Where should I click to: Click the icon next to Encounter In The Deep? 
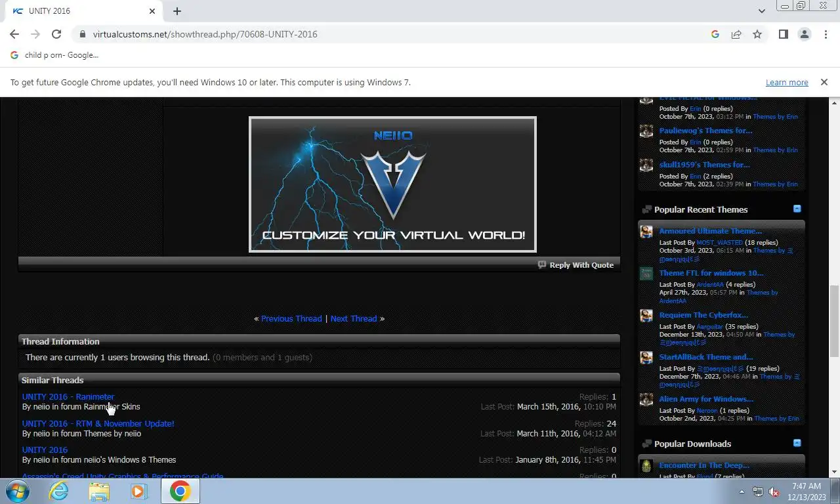646,466
